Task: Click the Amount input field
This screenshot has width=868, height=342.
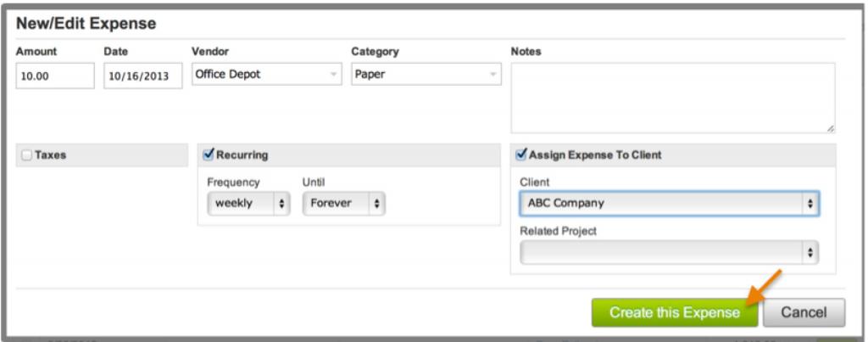Action: (55, 76)
